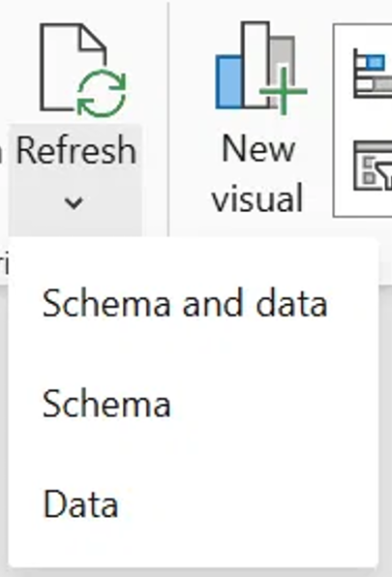Choose Data refresh option
Image resolution: width=392 pixels, height=577 pixels.
pyautogui.click(x=80, y=504)
